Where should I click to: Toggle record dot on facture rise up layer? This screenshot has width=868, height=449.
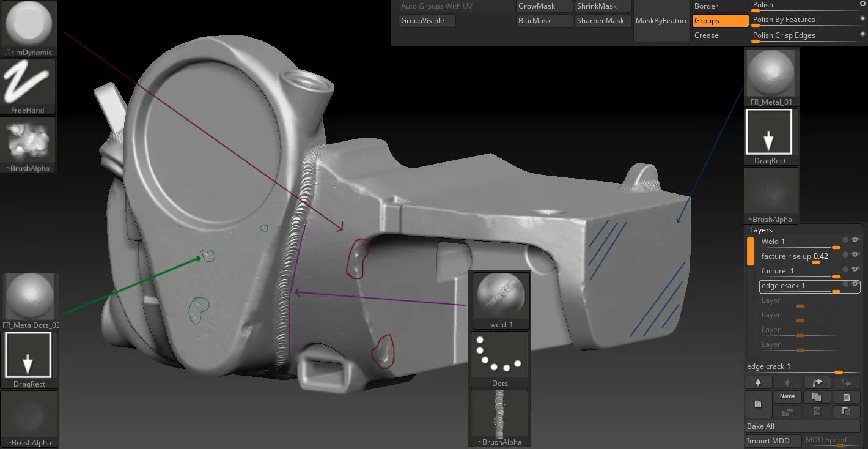point(845,254)
